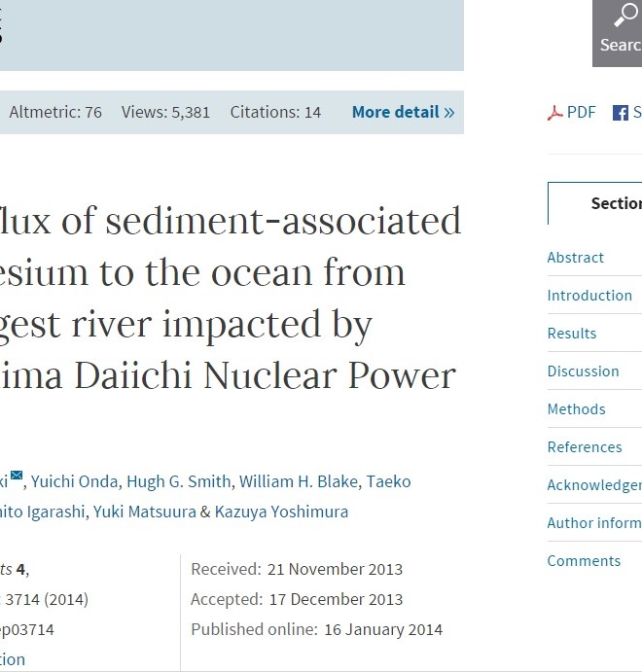
Task: Jump to the Comments section
Action: click(x=584, y=561)
